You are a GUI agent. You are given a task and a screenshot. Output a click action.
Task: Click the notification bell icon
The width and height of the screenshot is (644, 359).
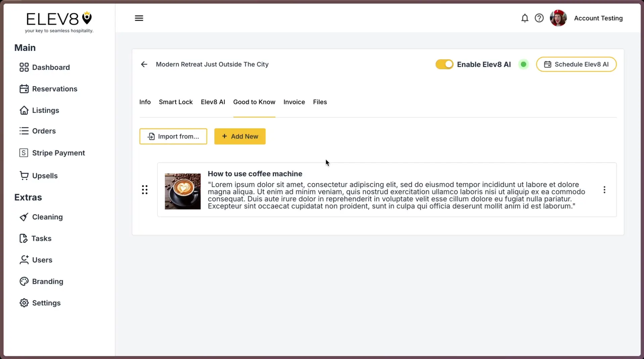click(524, 18)
